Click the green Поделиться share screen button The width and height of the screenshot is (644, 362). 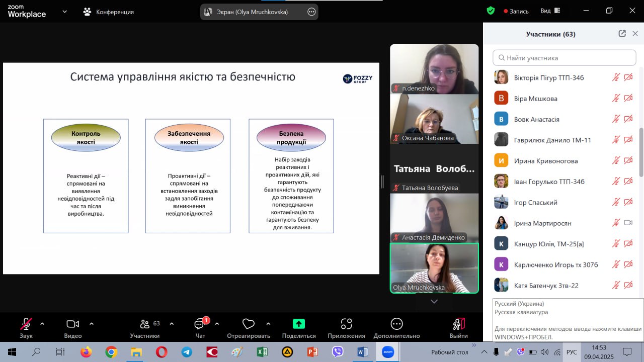(x=299, y=328)
